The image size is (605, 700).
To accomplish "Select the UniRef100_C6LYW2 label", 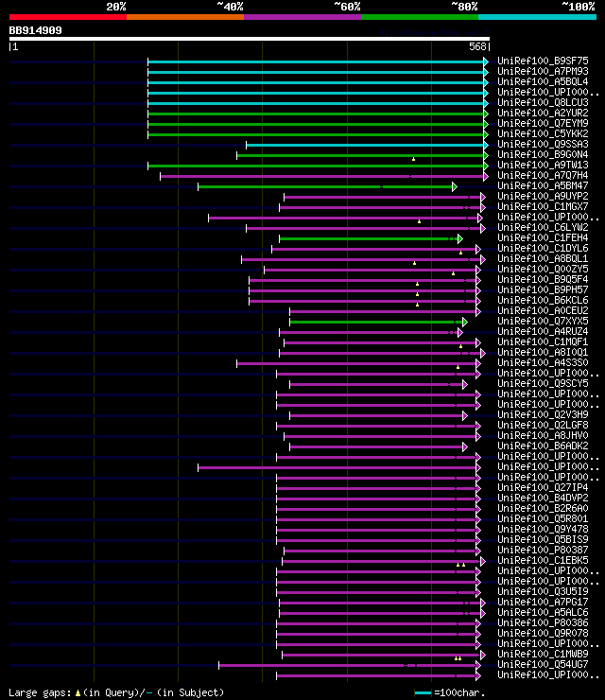I will pyautogui.click(x=543, y=227).
